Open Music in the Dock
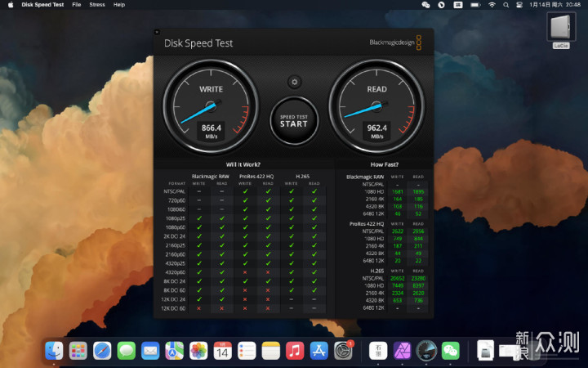The width and height of the screenshot is (588, 368). point(295,351)
